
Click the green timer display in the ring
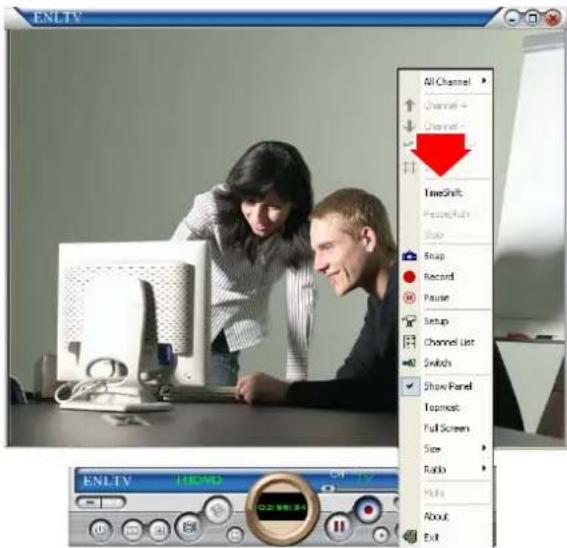[x=281, y=507]
